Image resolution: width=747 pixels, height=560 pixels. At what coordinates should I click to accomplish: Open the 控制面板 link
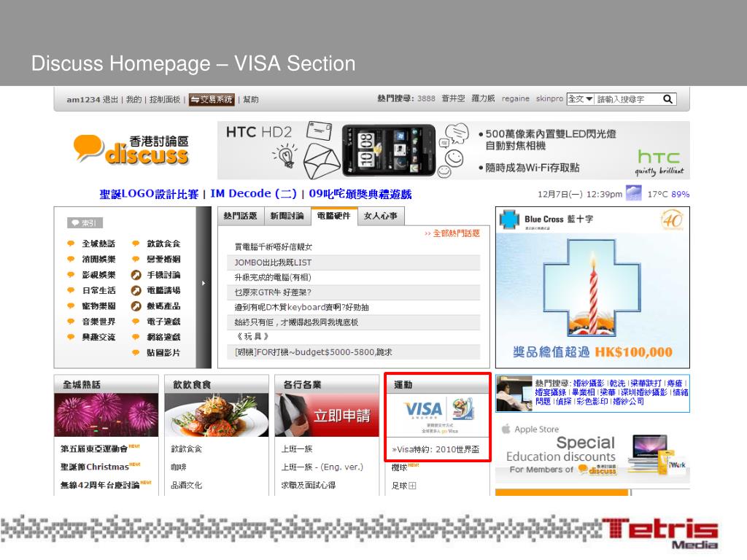pos(165,99)
